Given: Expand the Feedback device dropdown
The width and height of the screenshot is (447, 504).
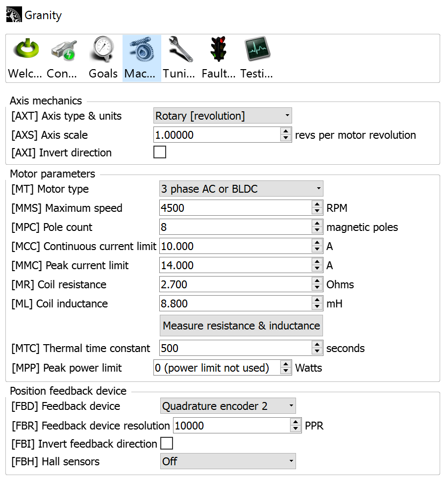Looking at the screenshot, I should click(228, 406).
